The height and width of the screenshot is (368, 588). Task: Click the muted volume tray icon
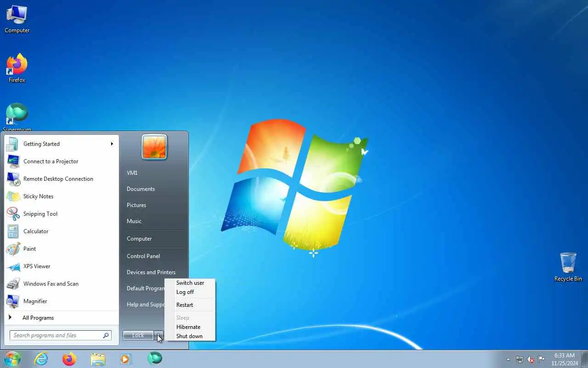pos(531,359)
